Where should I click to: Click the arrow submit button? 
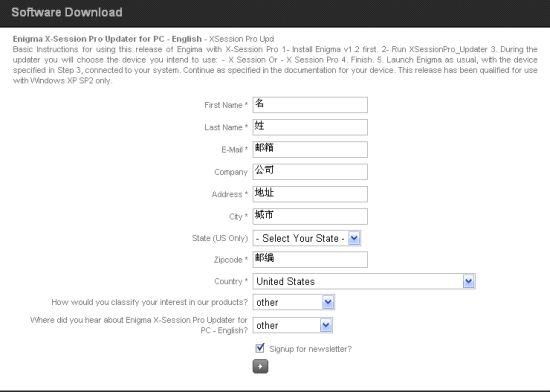click(260, 366)
